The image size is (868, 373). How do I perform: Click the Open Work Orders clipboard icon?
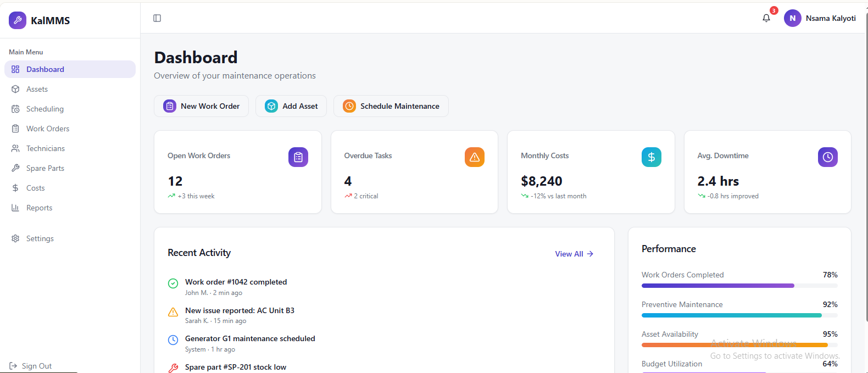[x=298, y=157]
